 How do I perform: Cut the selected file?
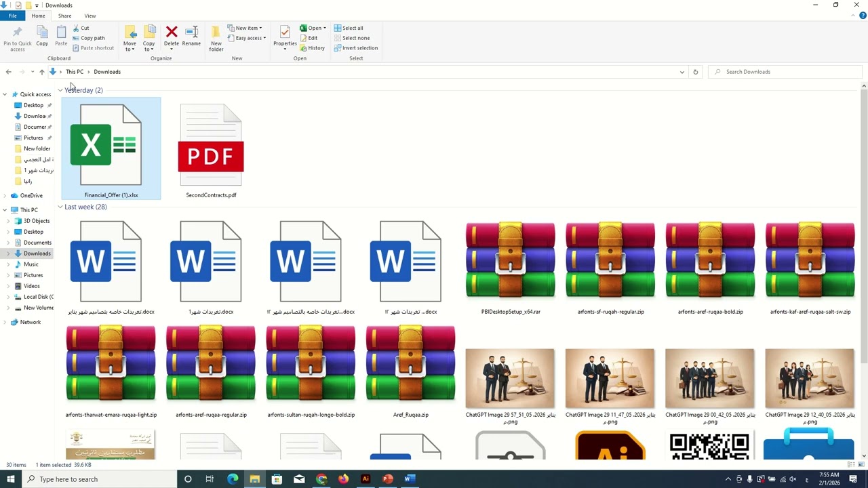click(81, 28)
